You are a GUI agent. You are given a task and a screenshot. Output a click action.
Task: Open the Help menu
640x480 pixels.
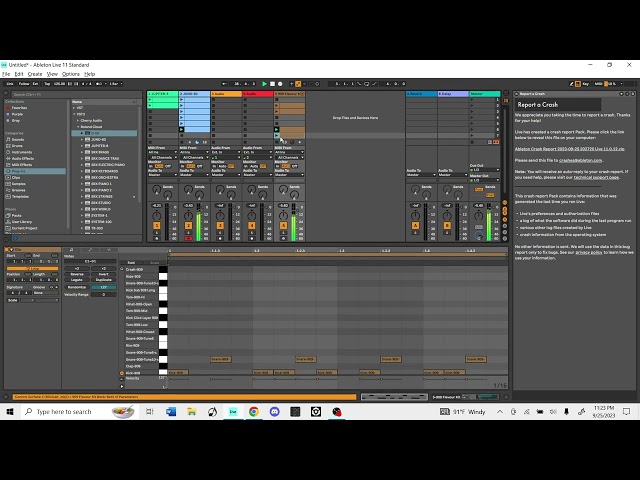pyautogui.click(x=89, y=74)
